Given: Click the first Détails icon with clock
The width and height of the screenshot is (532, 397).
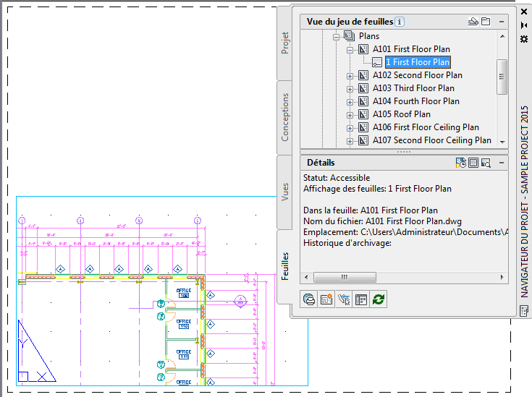Looking at the screenshot, I should coord(460,163).
